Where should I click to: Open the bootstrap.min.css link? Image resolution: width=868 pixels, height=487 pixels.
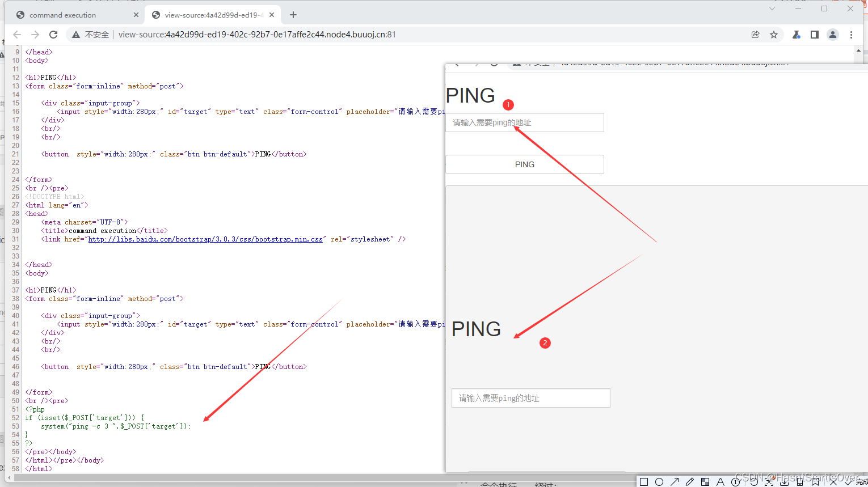(205, 239)
